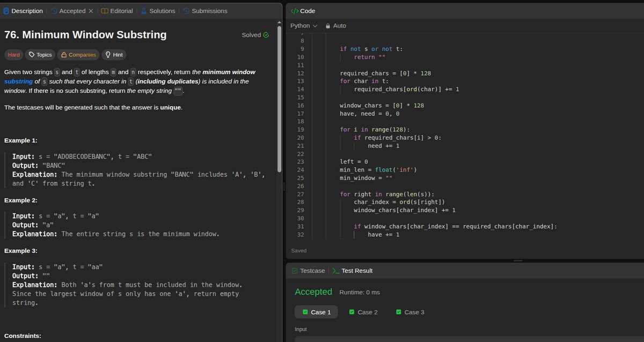The height and width of the screenshot is (342, 644).
Task: Click the Hard difficulty badge
Action: (x=13, y=55)
